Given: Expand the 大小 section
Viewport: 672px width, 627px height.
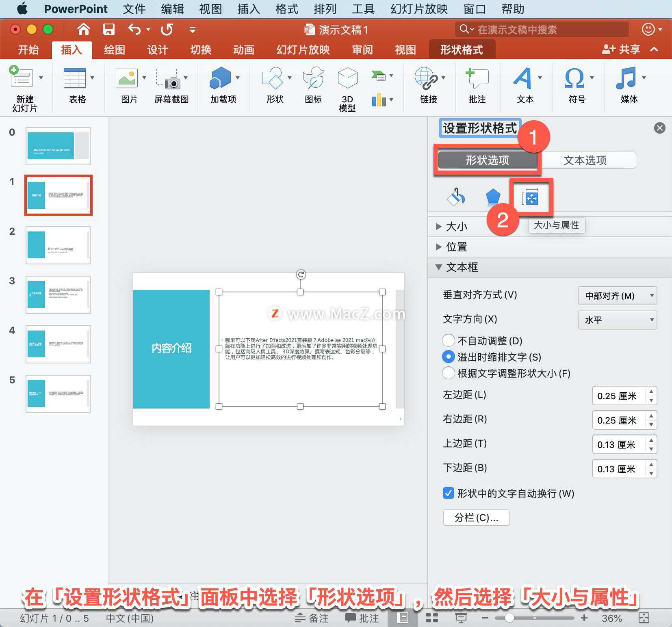Looking at the screenshot, I should 439,227.
